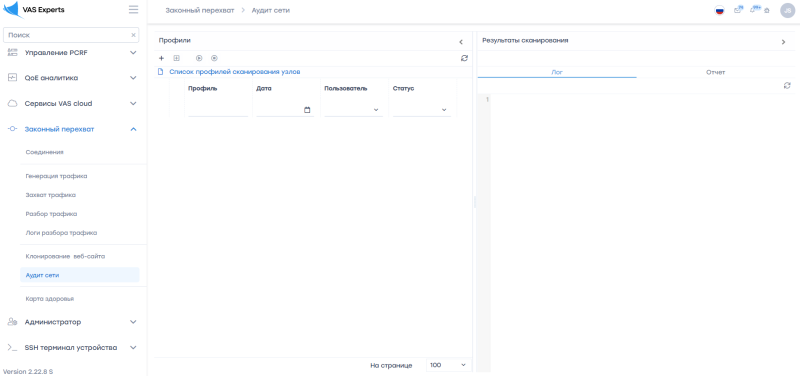
Task: Collapse the Профили panel with left chevron
Action: [x=461, y=42]
